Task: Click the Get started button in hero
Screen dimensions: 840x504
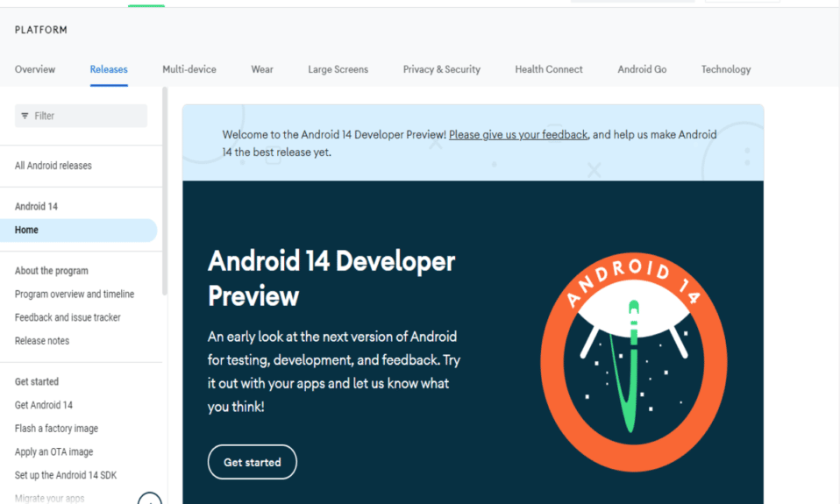Action: pos(253,462)
